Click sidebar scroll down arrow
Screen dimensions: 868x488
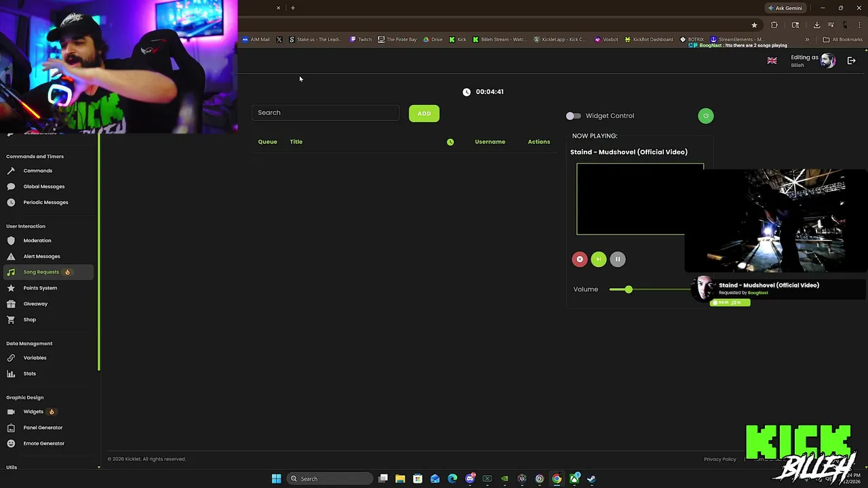98,467
